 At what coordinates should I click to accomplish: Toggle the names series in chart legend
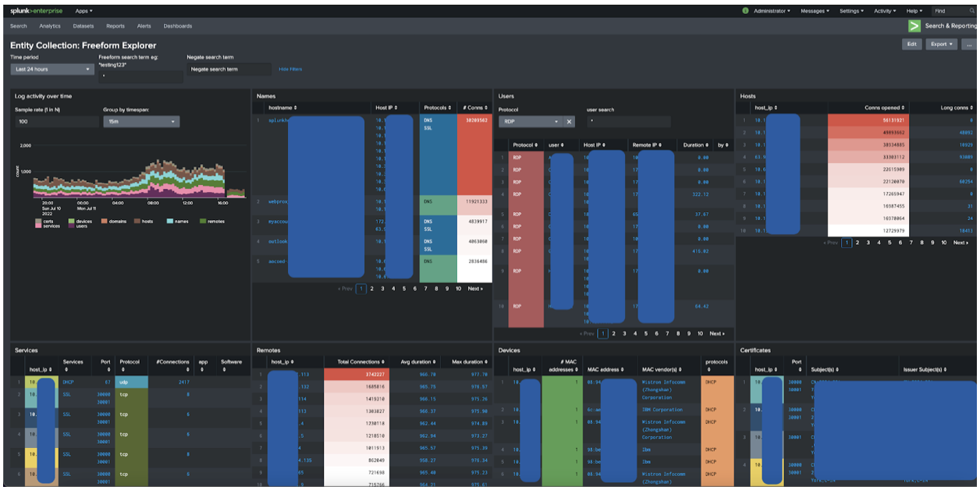coord(177,222)
